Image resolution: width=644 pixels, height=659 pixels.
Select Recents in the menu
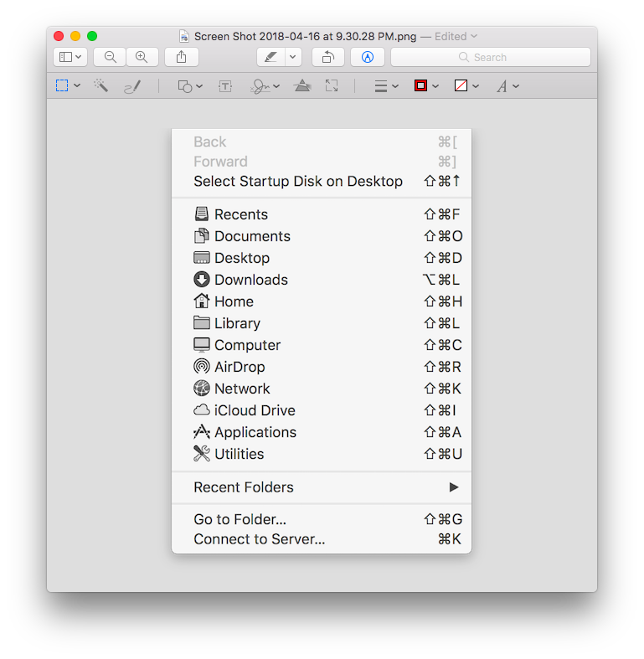click(x=322, y=214)
